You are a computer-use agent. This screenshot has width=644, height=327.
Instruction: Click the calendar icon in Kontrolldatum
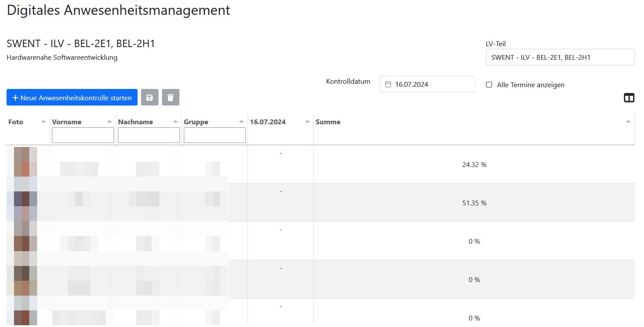388,85
